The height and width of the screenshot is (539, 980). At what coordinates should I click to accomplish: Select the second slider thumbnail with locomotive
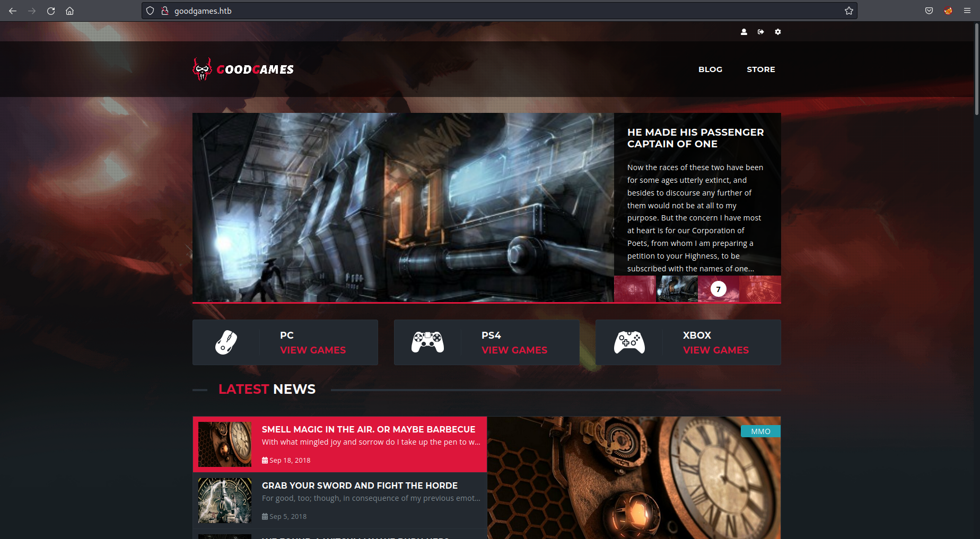click(677, 289)
